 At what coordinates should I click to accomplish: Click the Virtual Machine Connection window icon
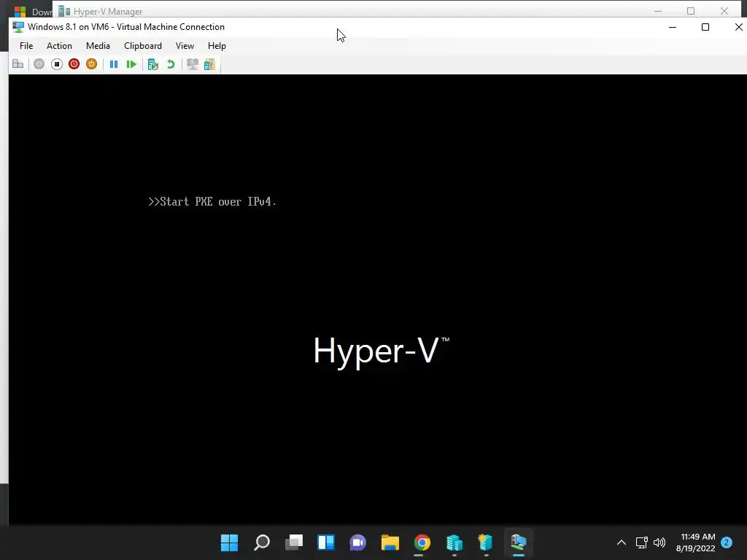coord(18,27)
